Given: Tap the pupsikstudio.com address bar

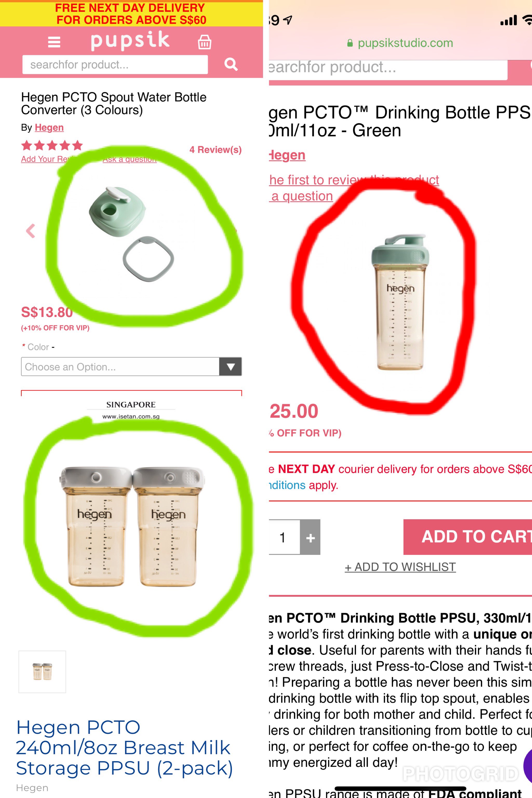Looking at the screenshot, I should [x=400, y=43].
